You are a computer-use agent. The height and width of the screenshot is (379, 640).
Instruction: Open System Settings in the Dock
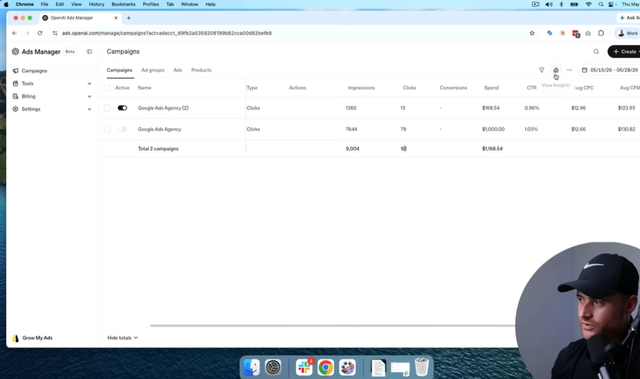point(273,367)
